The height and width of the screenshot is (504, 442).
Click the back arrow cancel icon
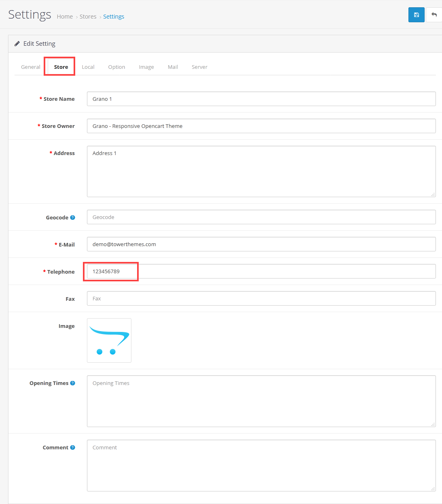click(x=434, y=15)
